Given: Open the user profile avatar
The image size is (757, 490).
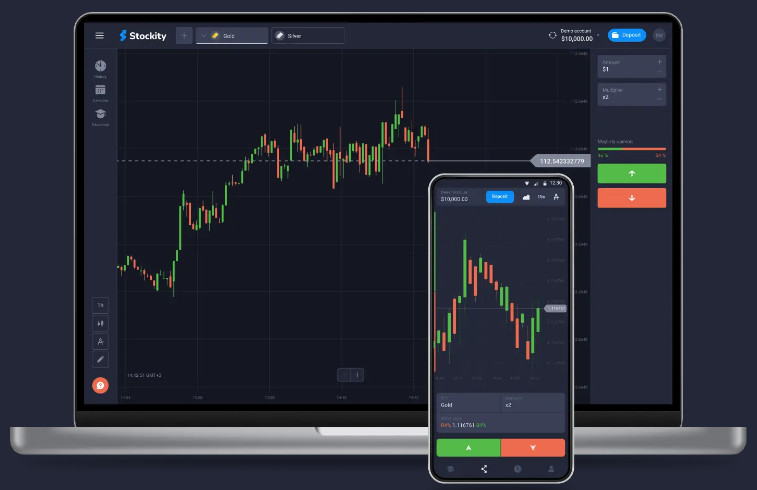Looking at the screenshot, I should coord(659,35).
